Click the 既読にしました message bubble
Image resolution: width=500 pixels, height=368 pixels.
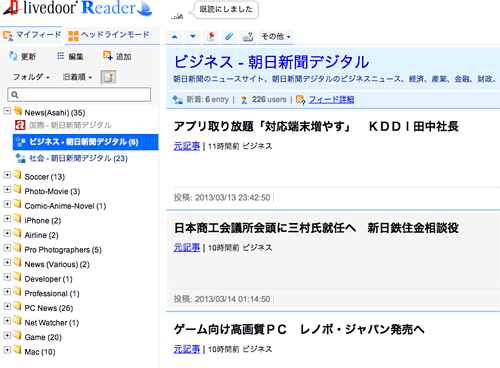click(225, 9)
